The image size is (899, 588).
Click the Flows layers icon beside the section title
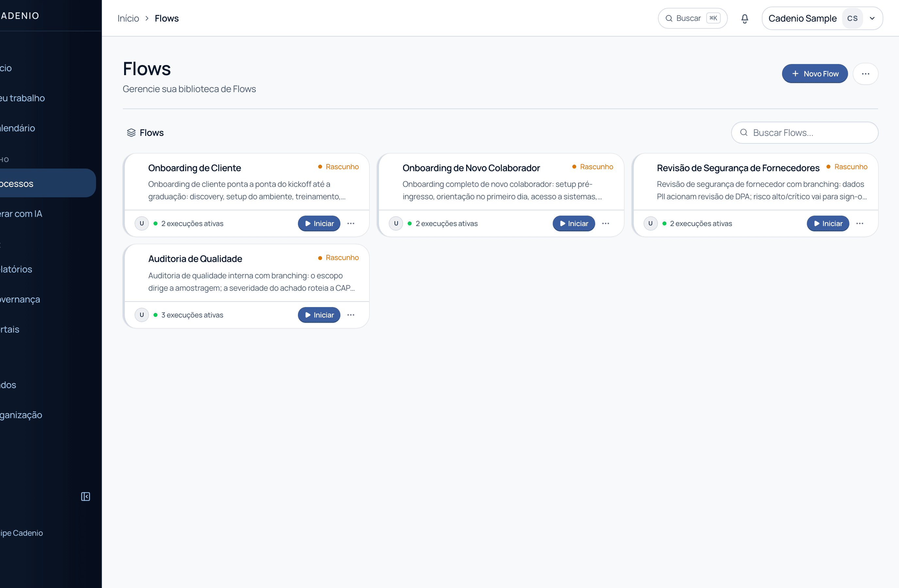(131, 133)
